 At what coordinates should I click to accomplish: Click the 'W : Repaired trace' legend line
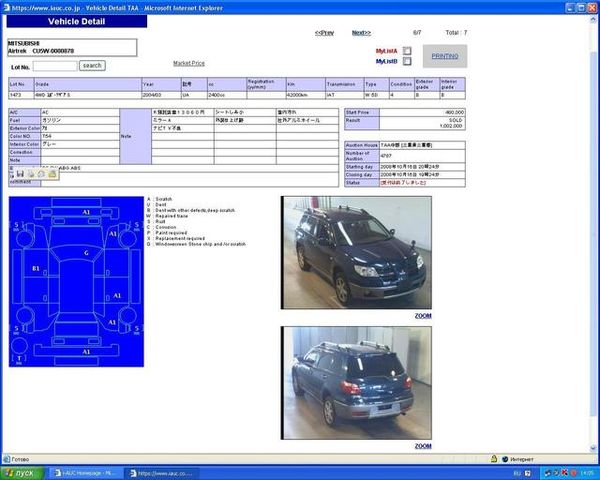point(167,216)
